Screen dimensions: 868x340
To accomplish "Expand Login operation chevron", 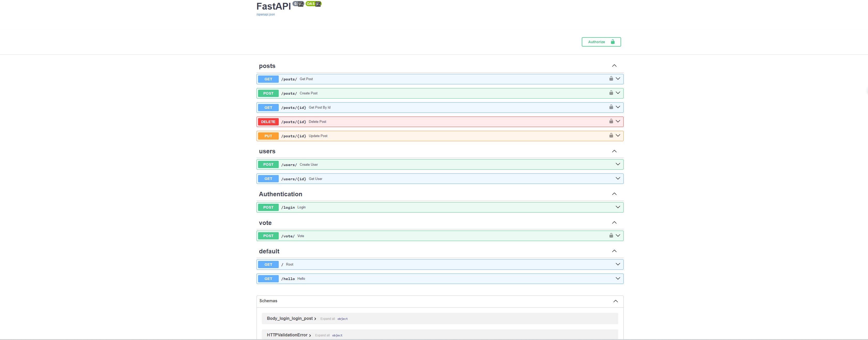I will [x=618, y=207].
